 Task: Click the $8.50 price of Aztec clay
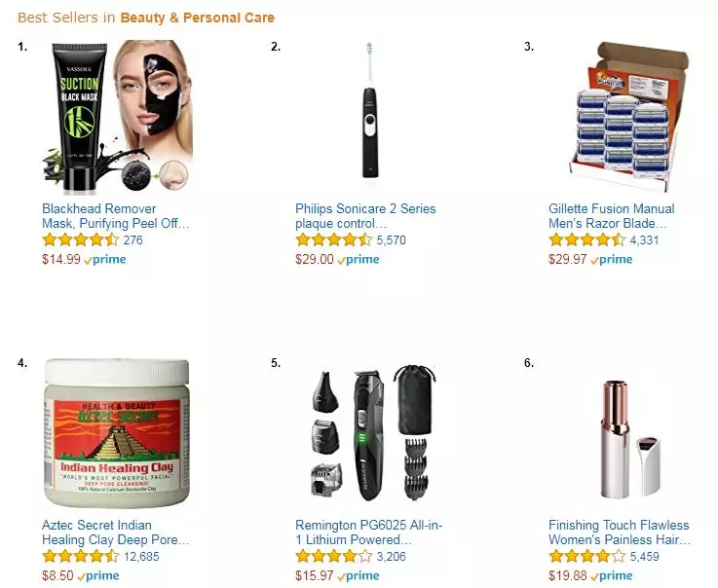point(57,575)
